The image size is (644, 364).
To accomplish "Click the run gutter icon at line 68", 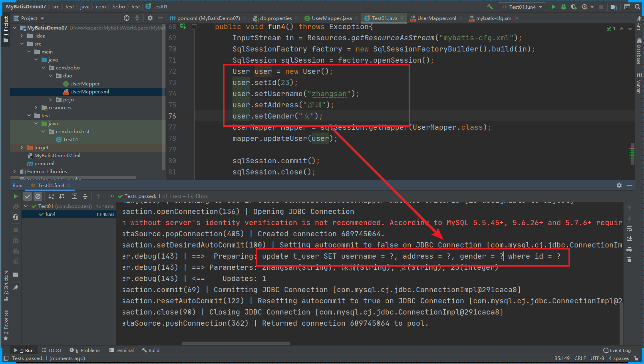I will (183, 27).
